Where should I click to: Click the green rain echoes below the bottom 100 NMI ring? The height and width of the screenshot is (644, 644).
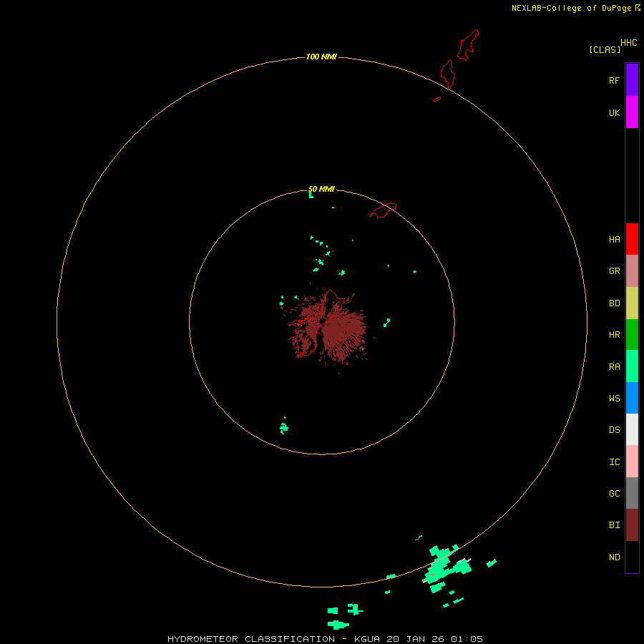coord(344,616)
